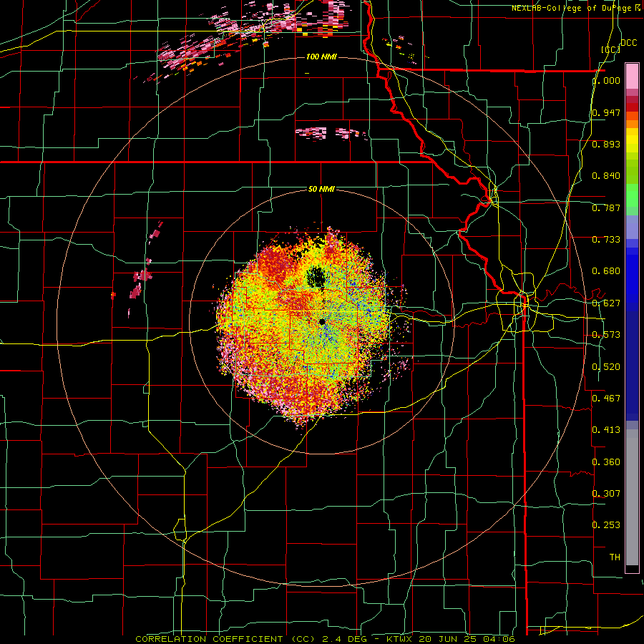Click the 0.733 scale value label
Image resolution: width=644 pixels, height=644 pixels.
606,239
